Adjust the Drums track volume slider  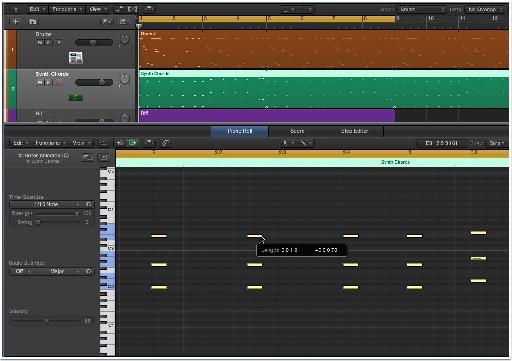pos(94,42)
